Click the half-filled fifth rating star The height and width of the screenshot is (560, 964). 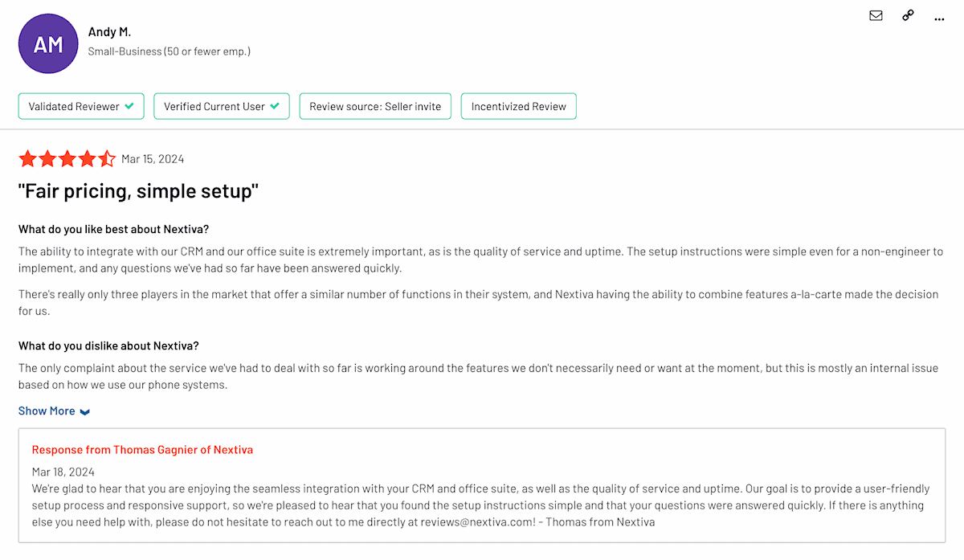point(108,158)
